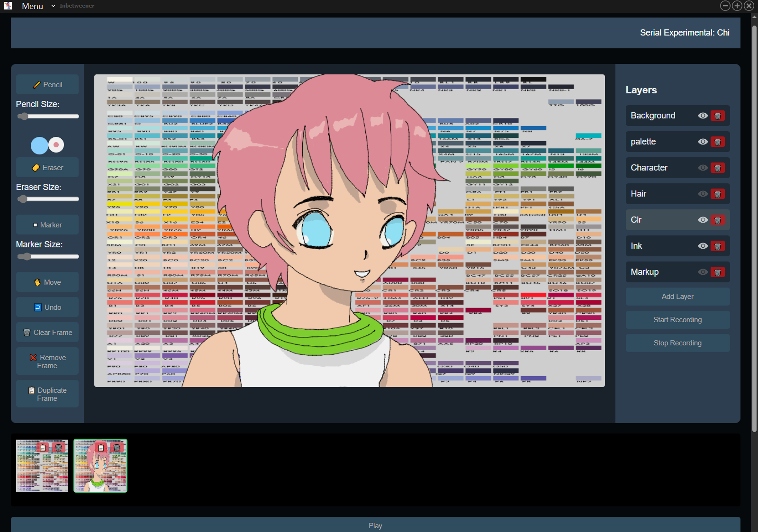Open the Menu dropdown arrow
The height and width of the screenshot is (532, 758).
pos(53,6)
